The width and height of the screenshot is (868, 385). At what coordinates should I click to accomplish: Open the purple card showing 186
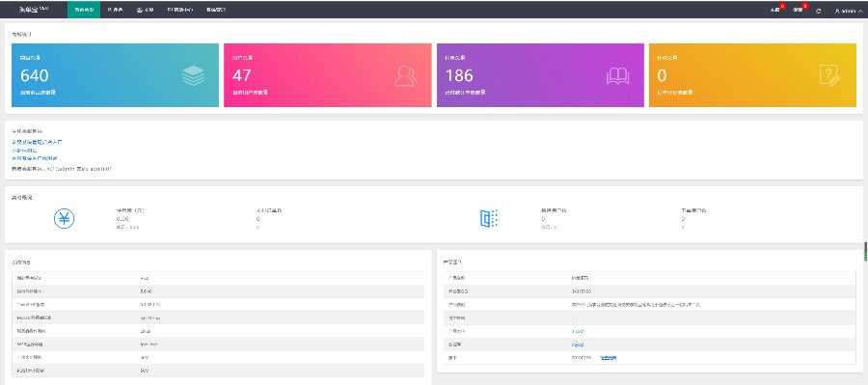540,75
